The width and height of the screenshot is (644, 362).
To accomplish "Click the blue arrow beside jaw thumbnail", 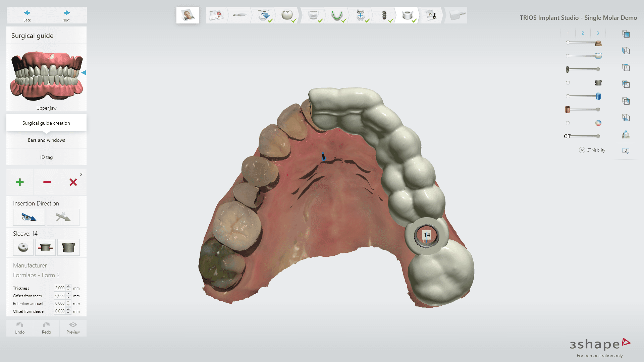I will click(84, 72).
